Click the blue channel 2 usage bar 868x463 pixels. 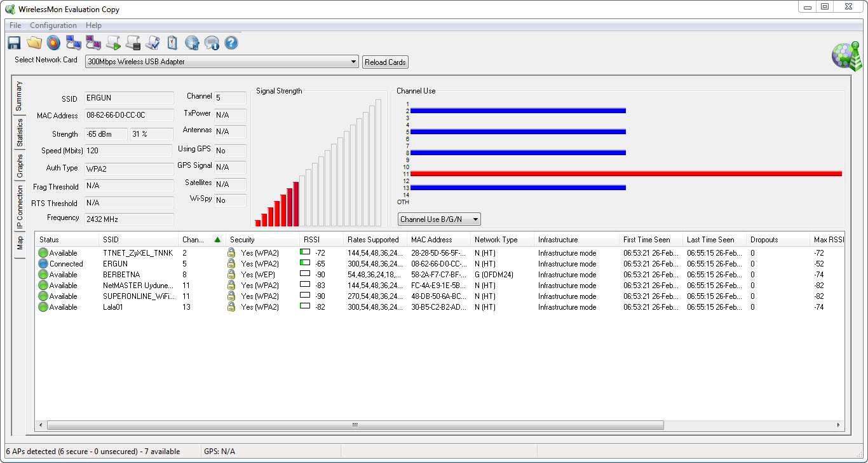click(518, 111)
